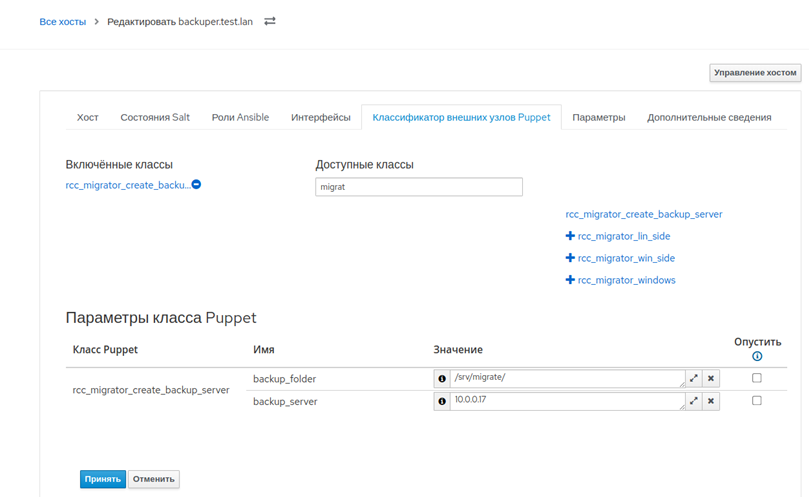Add rcc_migrator_windows class with plus icon

(x=570, y=280)
